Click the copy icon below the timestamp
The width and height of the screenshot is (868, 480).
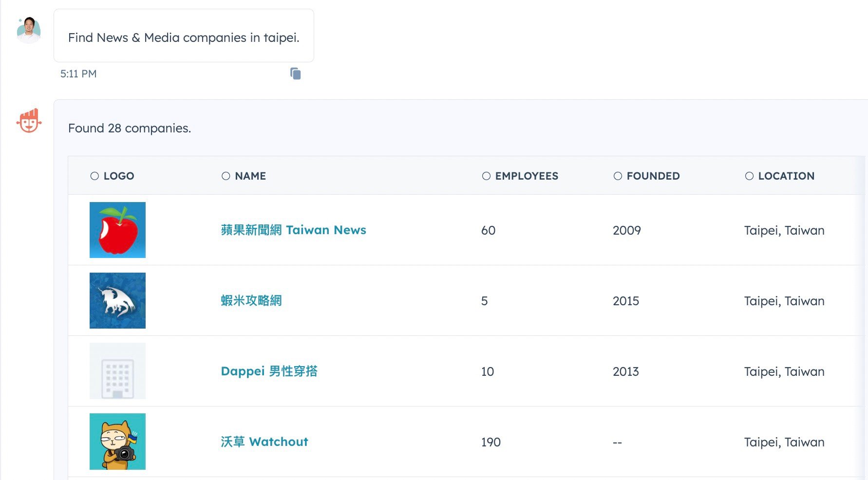296,74
